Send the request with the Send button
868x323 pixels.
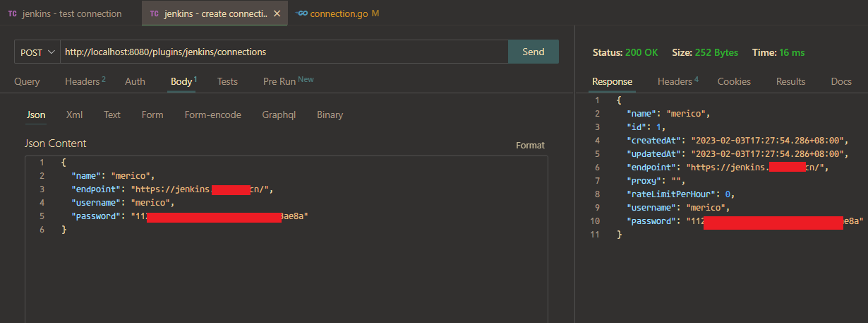coord(534,52)
